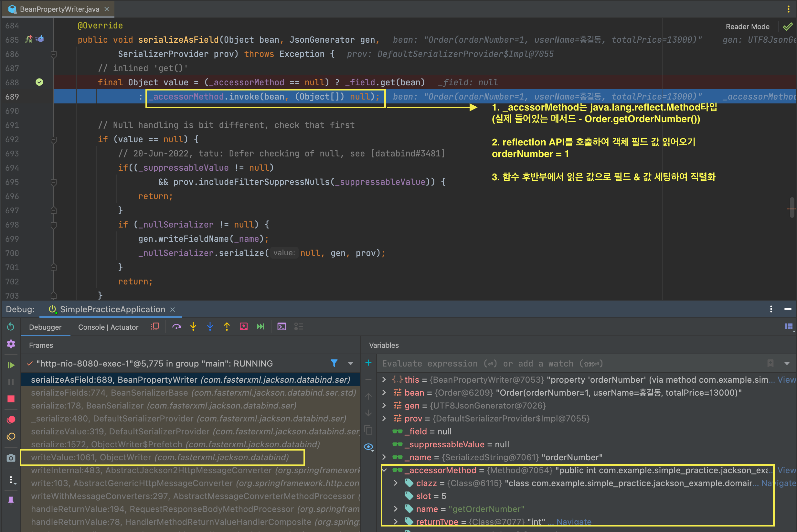
Task: Click Show Execution Point icon
Action: coord(155,327)
